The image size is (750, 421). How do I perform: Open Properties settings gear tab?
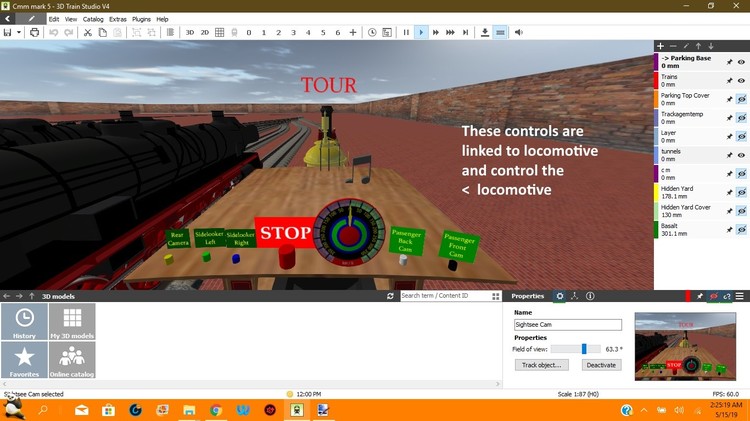560,296
